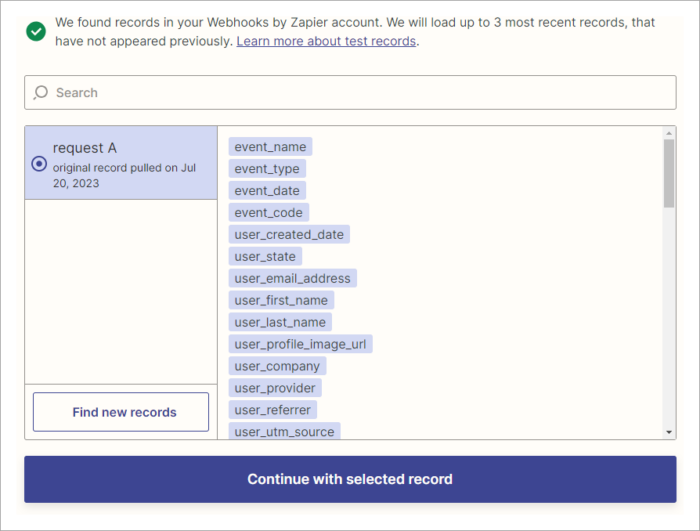The width and height of the screenshot is (700, 531).
Task: Open Learn more about test records link
Action: 326,41
